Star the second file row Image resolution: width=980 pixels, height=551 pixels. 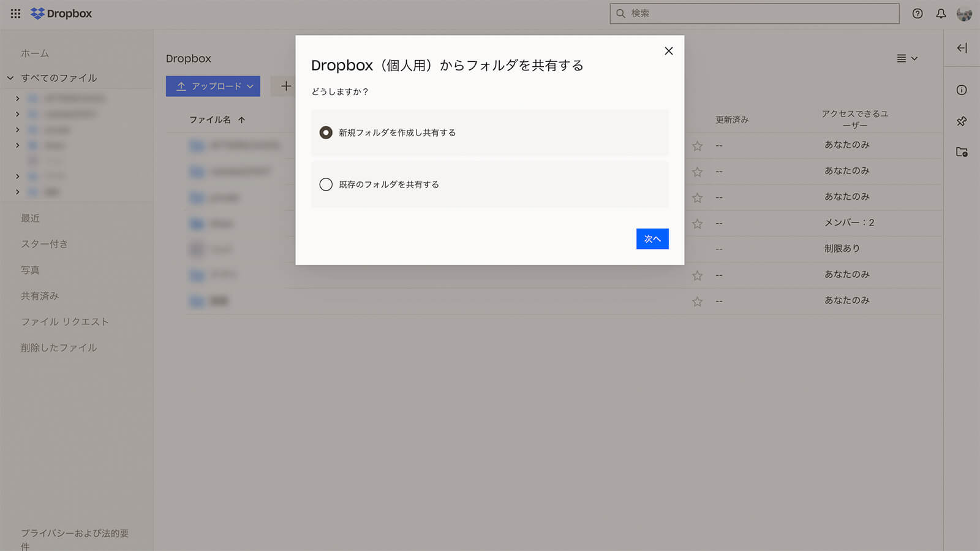(x=697, y=172)
